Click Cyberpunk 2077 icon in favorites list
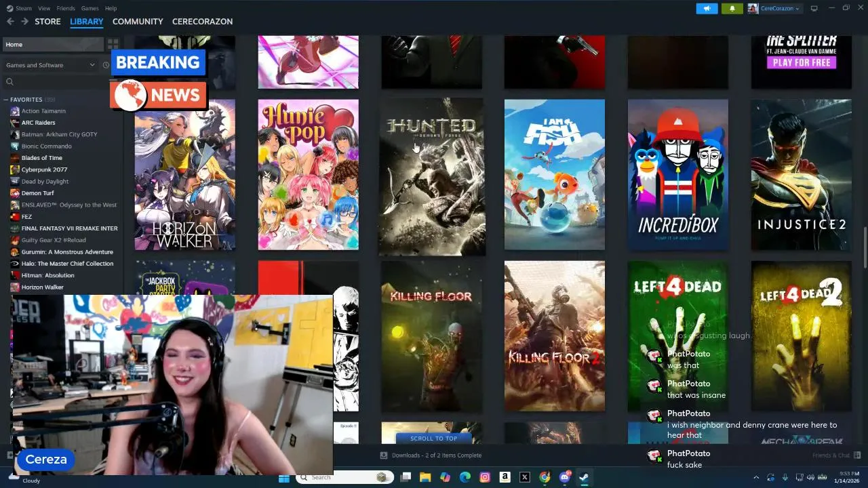 [x=15, y=169]
